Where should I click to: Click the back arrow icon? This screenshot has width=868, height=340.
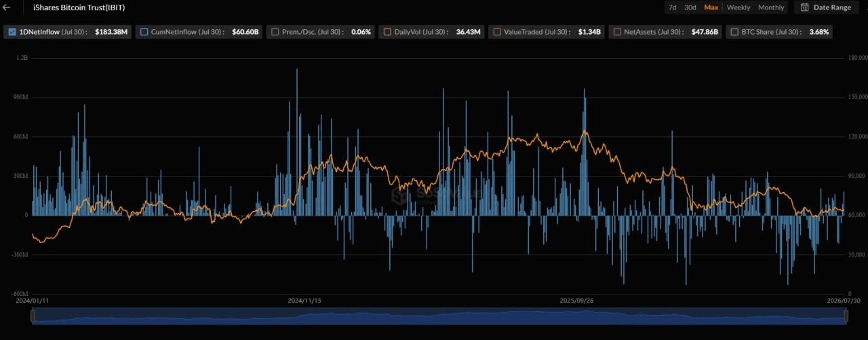pyautogui.click(x=7, y=7)
